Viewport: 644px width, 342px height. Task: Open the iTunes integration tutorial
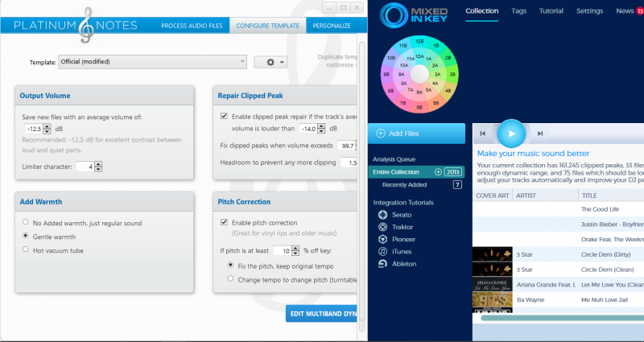pos(394,252)
